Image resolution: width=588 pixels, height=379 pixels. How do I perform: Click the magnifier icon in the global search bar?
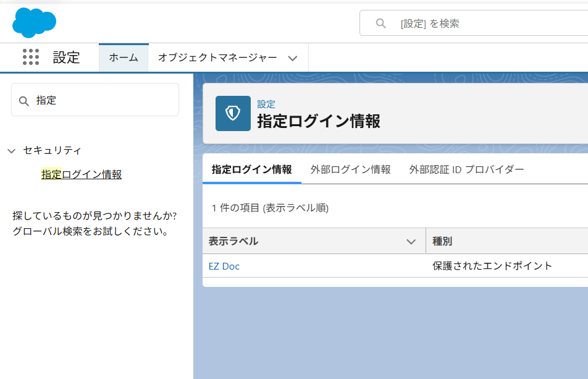(x=380, y=23)
